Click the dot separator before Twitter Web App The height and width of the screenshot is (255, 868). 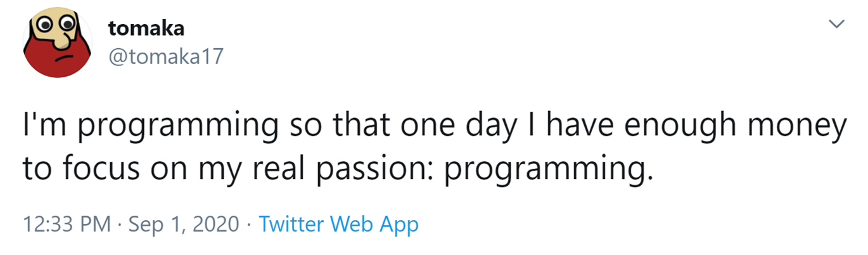click(x=250, y=225)
